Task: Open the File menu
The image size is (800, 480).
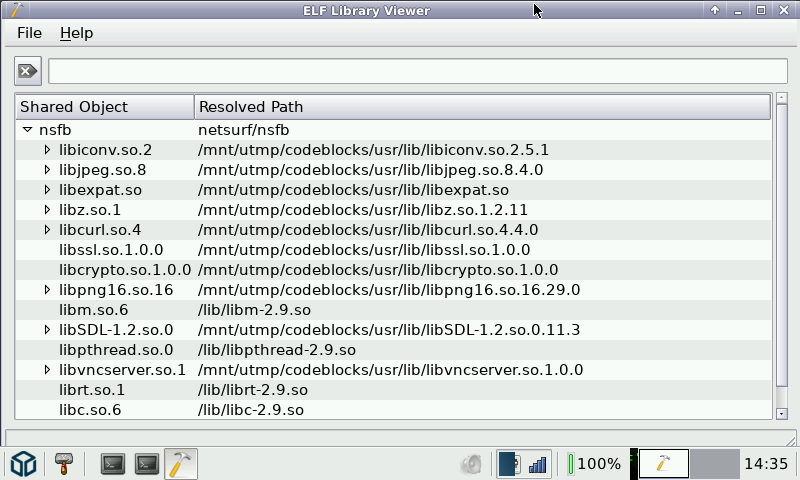Action: (29, 33)
